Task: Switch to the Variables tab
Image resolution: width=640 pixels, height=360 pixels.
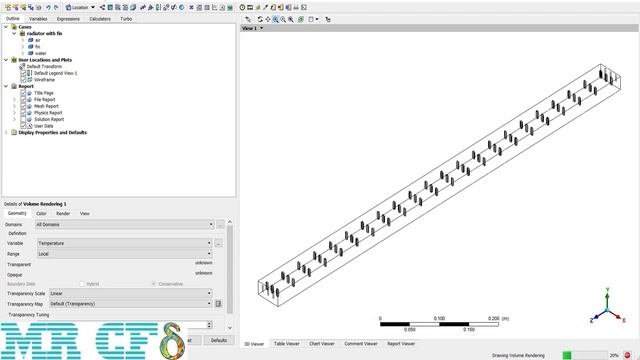Action: click(38, 19)
